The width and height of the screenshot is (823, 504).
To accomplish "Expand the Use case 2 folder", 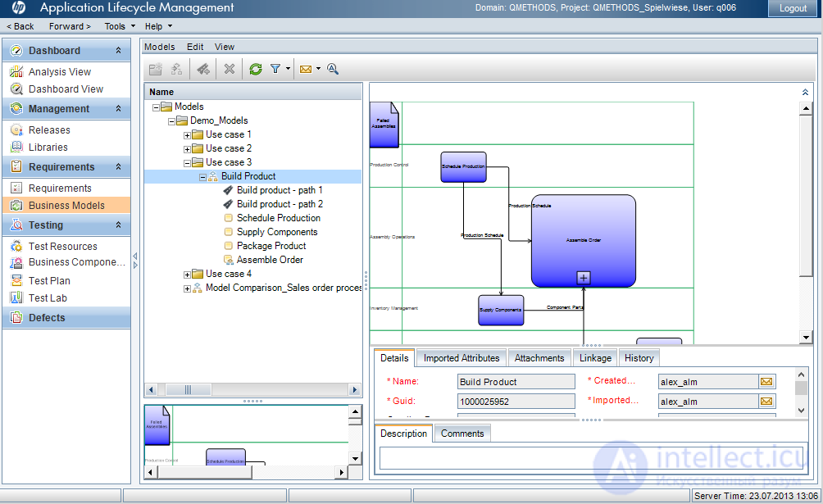I will coord(187,149).
